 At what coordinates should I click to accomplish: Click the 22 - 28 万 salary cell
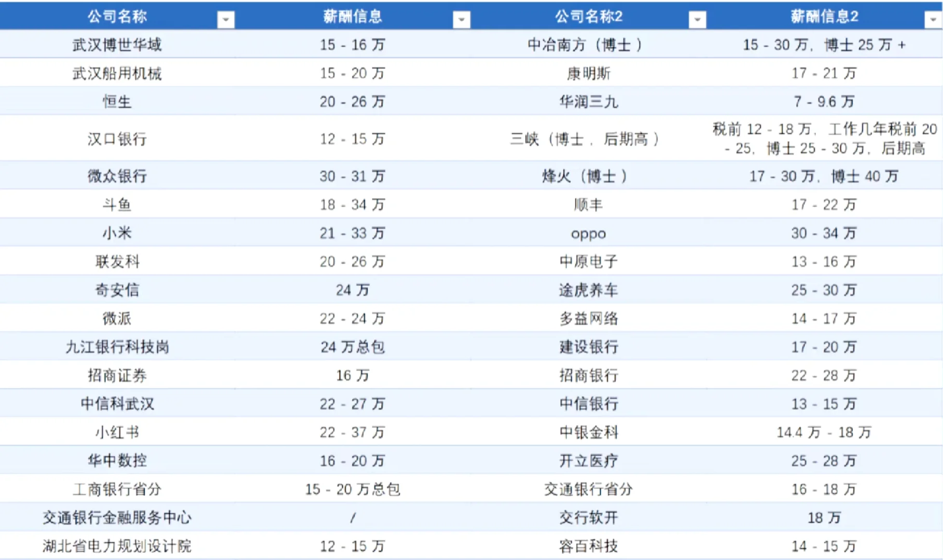pyautogui.click(x=824, y=375)
